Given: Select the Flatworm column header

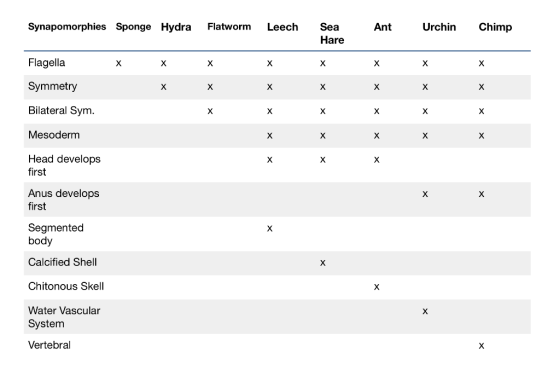Looking at the screenshot, I should click(x=229, y=27).
